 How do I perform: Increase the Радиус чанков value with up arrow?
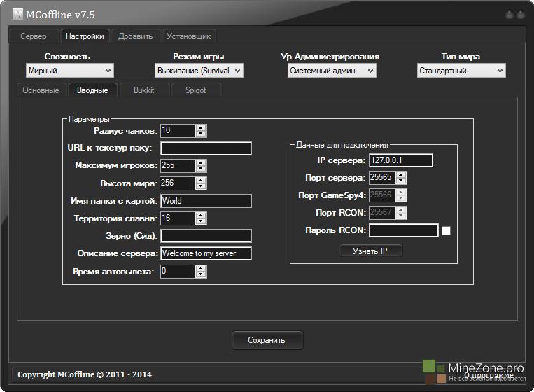(x=201, y=127)
